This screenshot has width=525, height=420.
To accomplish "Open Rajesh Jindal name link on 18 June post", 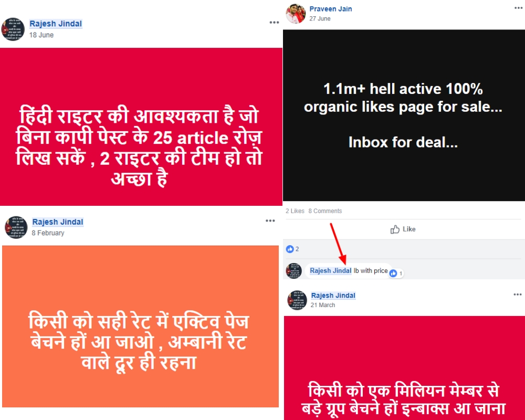I will tap(56, 24).
